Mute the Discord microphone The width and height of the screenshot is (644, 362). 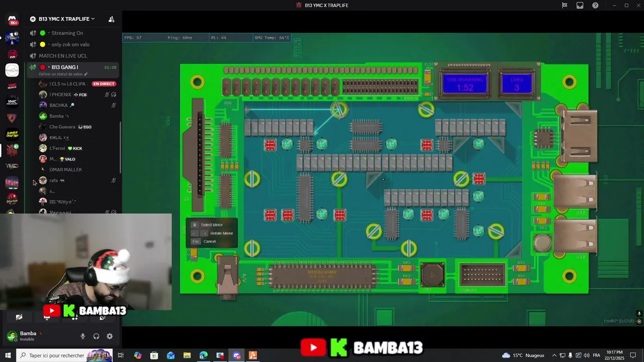pyautogui.click(x=83, y=336)
